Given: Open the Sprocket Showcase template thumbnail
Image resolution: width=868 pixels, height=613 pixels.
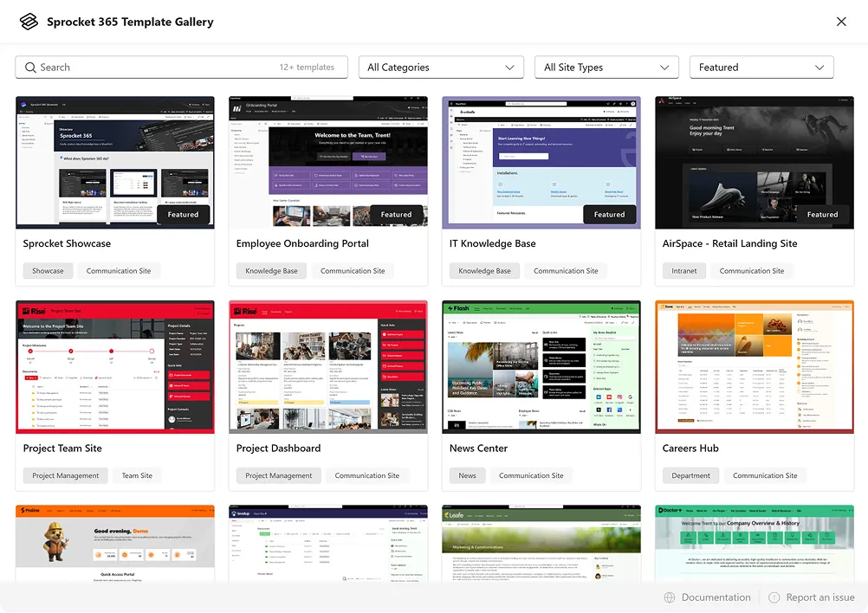Looking at the screenshot, I should [x=115, y=163].
